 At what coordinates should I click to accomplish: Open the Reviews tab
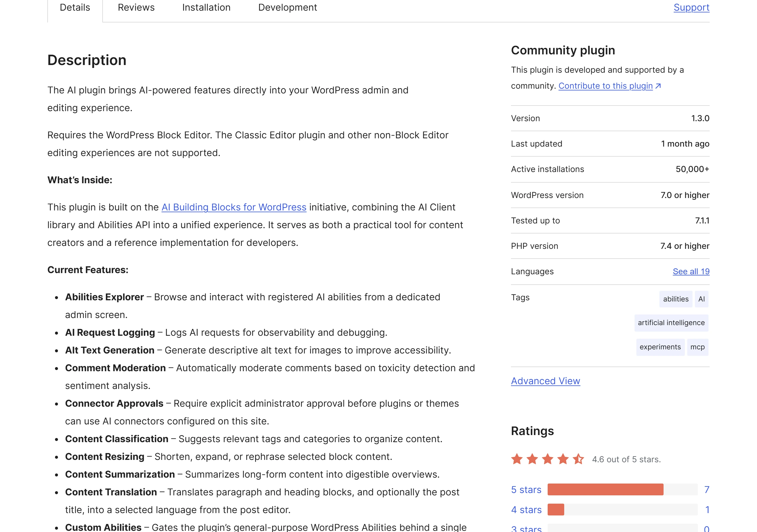click(136, 8)
